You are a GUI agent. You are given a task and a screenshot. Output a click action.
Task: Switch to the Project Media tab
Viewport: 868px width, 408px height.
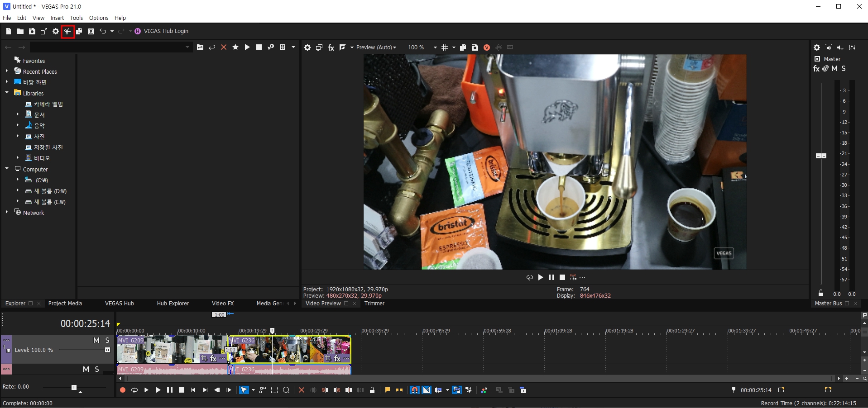click(x=65, y=304)
